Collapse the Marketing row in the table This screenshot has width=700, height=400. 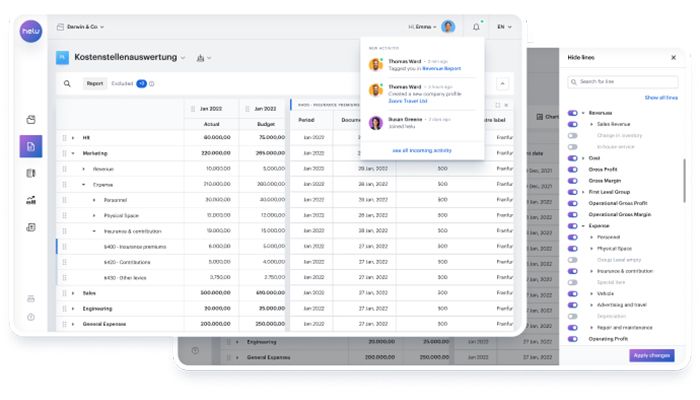[x=73, y=153]
